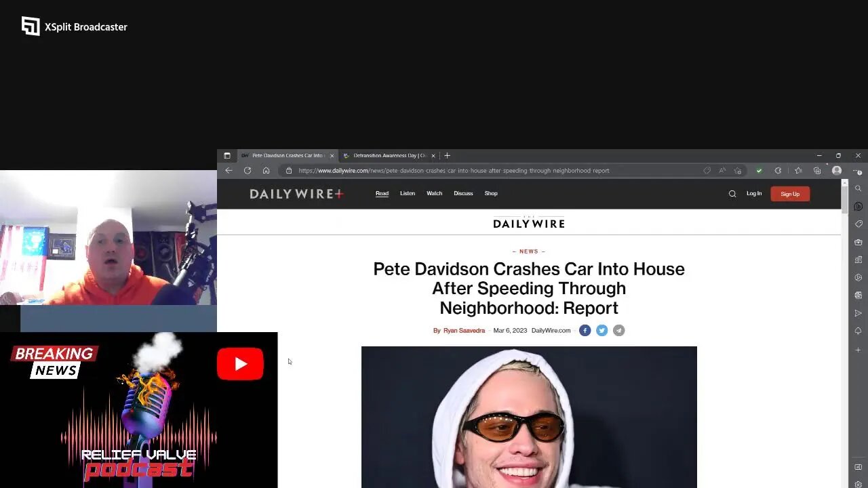Open the Extensions puzzle icon

pyautogui.click(x=778, y=171)
